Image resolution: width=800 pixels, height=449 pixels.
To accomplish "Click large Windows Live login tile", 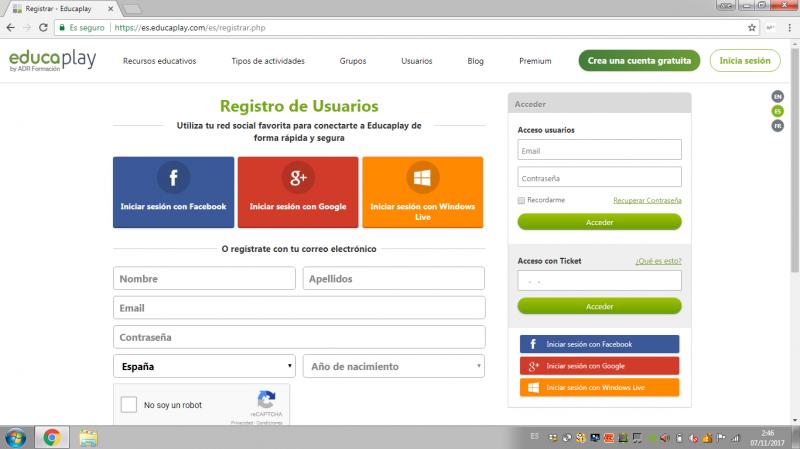I will click(422, 192).
